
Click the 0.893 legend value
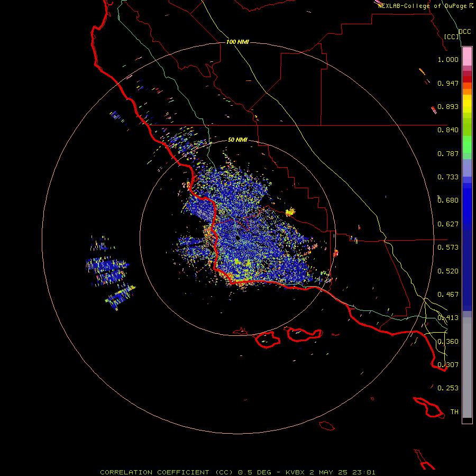[448, 106]
